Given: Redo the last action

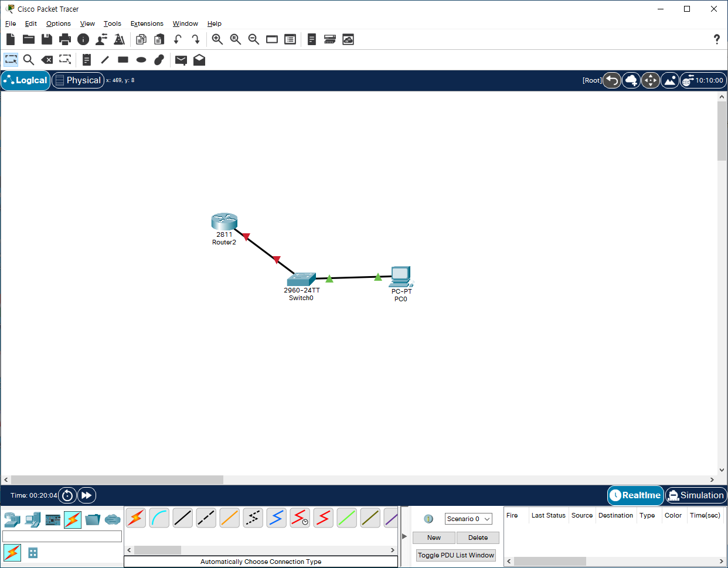Looking at the screenshot, I should click(x=196, y=39).
